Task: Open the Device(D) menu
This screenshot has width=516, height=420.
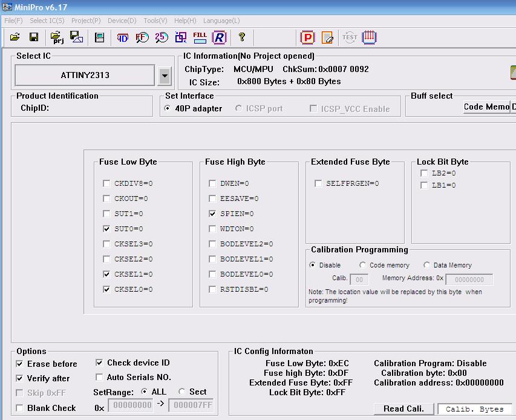Action: [x=122, y=21]
